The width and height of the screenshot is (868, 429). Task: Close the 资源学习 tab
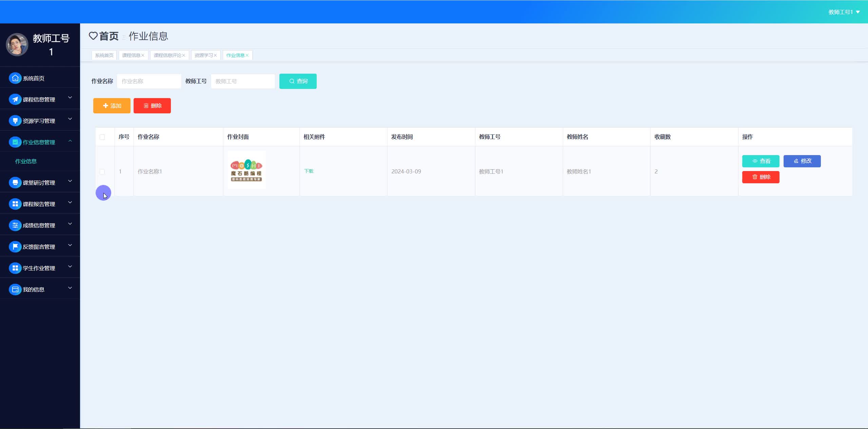point(215,55)
